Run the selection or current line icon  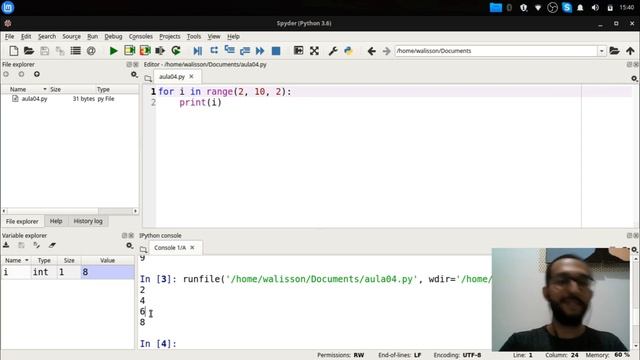160,51
